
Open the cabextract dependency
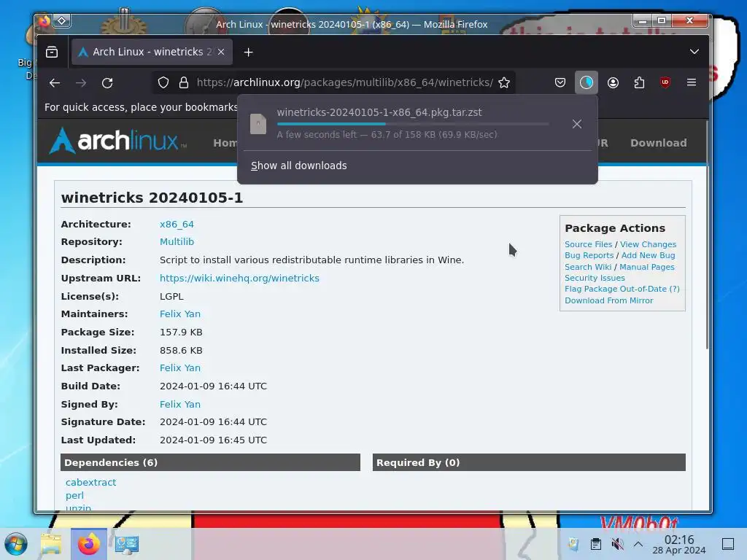pyautogui.click(x=91, y=483)
